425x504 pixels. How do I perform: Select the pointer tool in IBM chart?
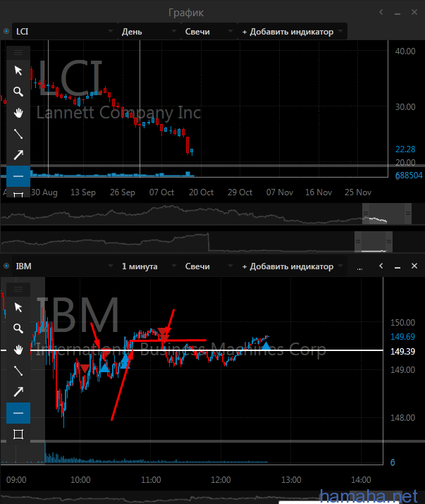click(18, 307)
